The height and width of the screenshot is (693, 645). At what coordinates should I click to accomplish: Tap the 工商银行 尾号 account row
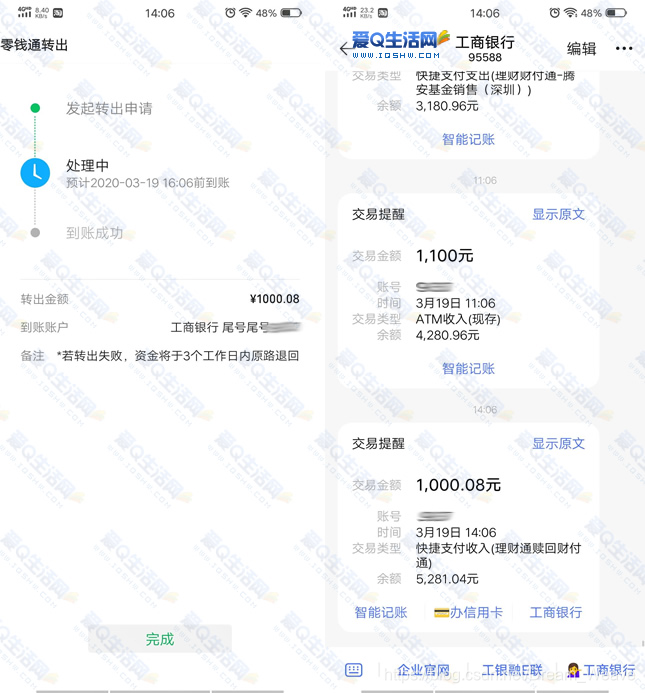tap(160, 327)
